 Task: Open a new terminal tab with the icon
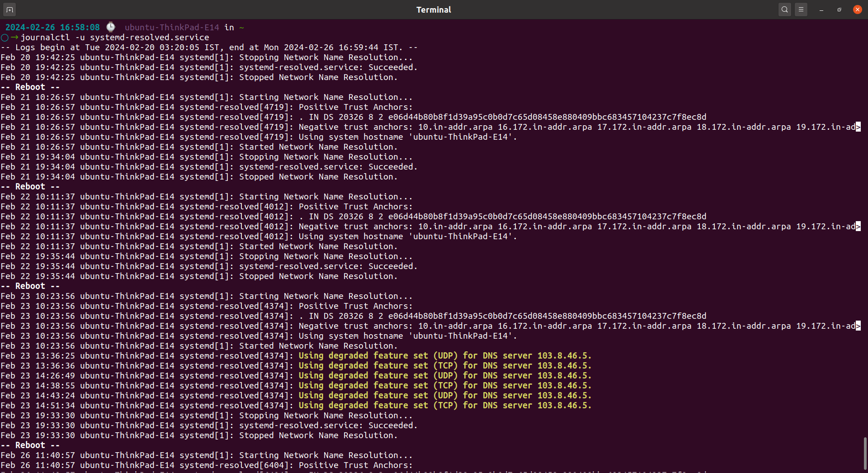[9, 9]
